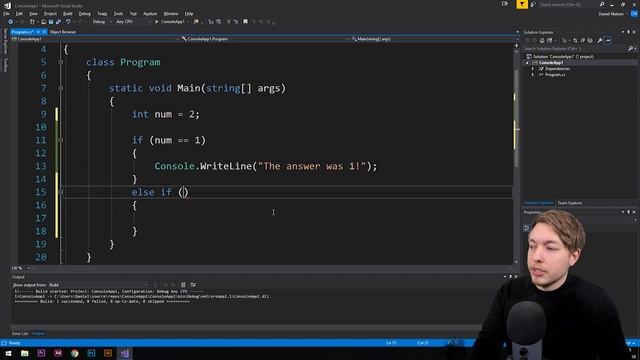This screenshot has height=360, width=640.
Task: Select the Solution 'ConsoleApp1' tree node
Action: pos(563,57)
